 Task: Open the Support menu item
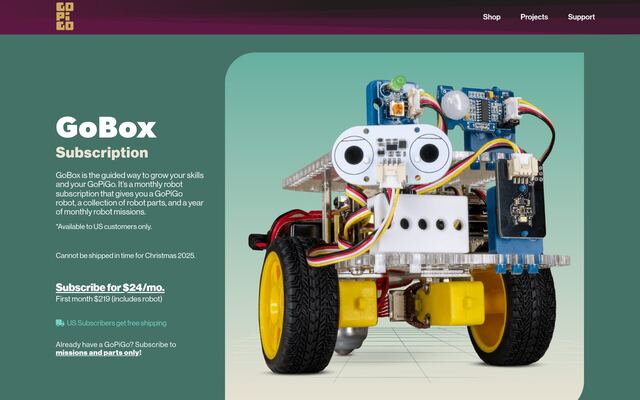click(581, 17)
